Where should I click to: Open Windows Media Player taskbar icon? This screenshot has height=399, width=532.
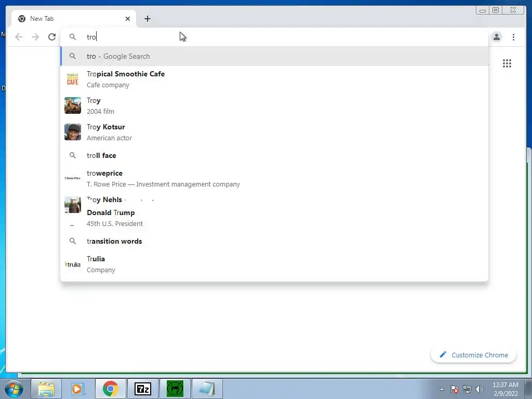[78, 389]
